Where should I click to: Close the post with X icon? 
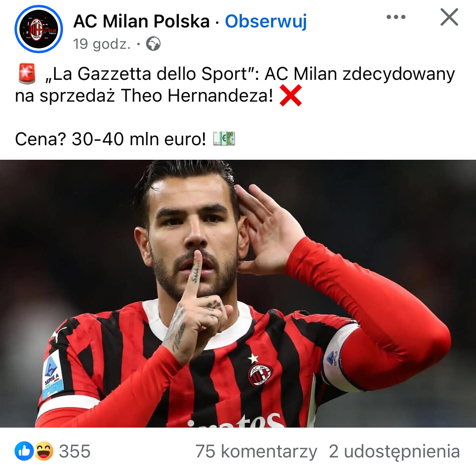(449, 17)
